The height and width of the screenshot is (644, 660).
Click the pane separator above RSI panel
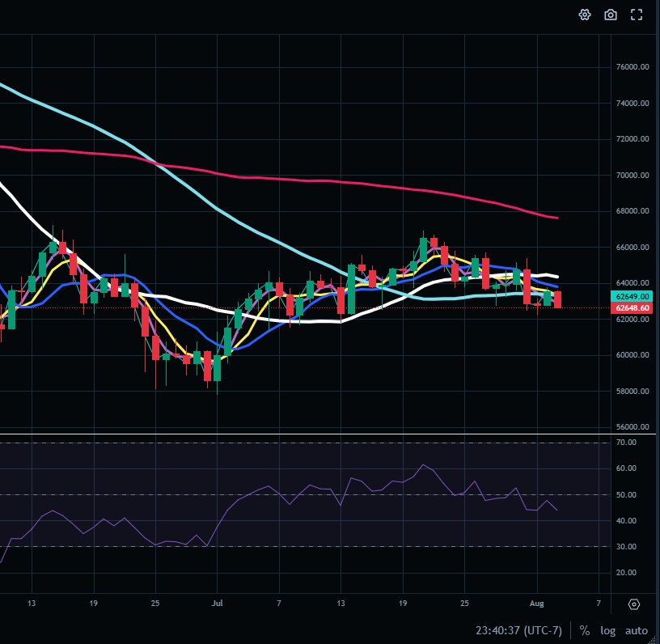(x=328, y=434)
